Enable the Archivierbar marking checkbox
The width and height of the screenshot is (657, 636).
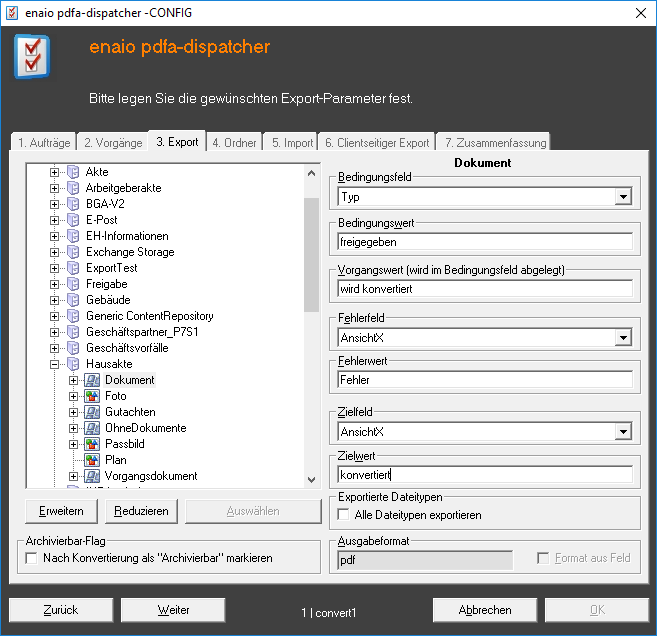tap(31, 558)
